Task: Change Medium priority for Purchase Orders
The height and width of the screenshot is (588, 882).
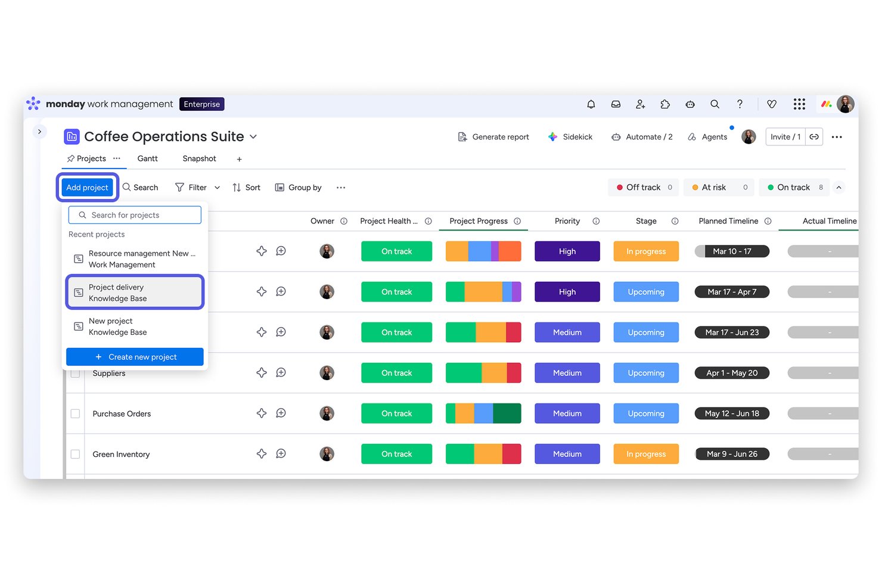Action: [x=567, y=413]
